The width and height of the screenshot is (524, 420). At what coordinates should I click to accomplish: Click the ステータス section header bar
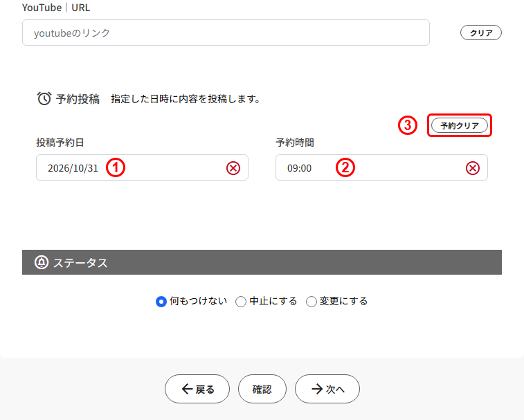[x=262, y=262]
